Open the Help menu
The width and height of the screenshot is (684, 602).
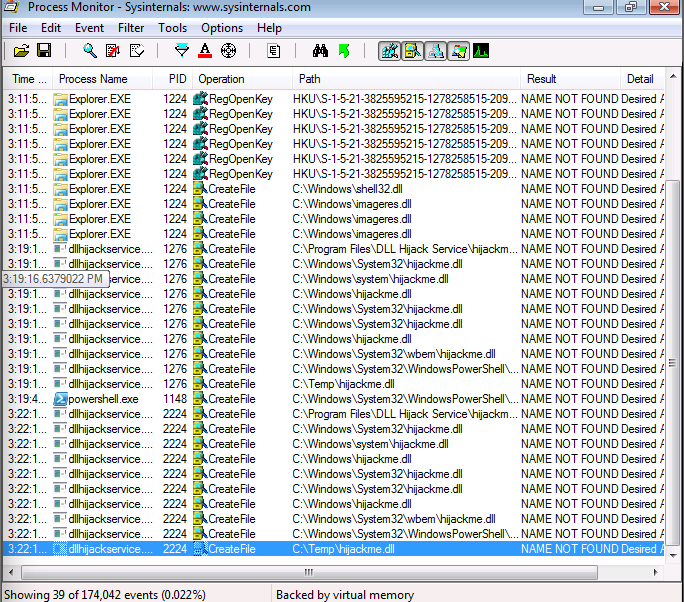pos(269,28)
